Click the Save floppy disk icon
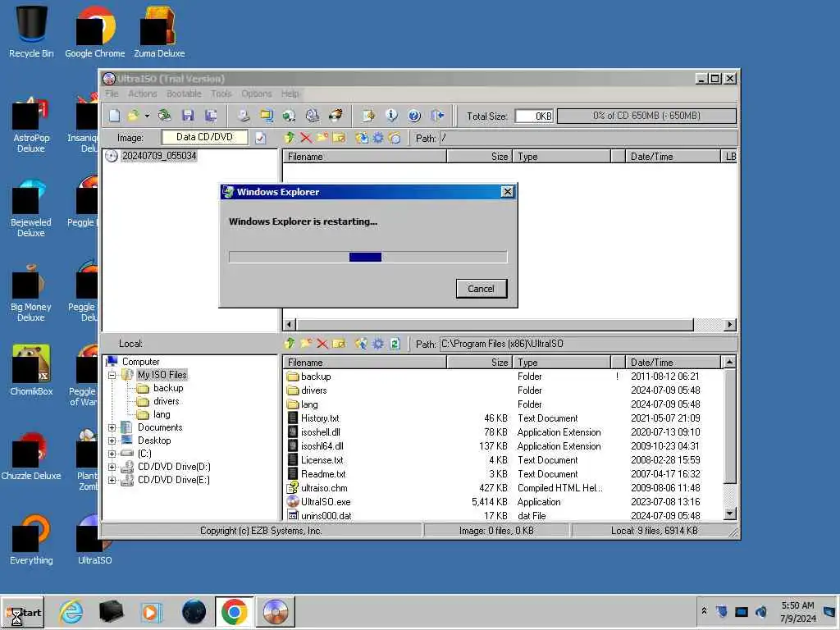Image resolution: width=840 pixels, height=630 pixels. click(188, 116)
